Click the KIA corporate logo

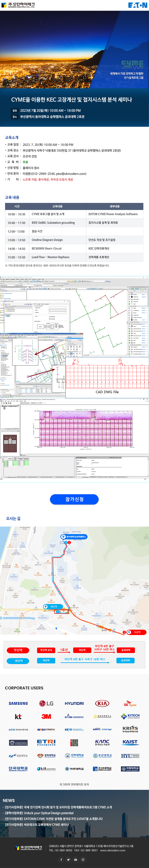102,703
